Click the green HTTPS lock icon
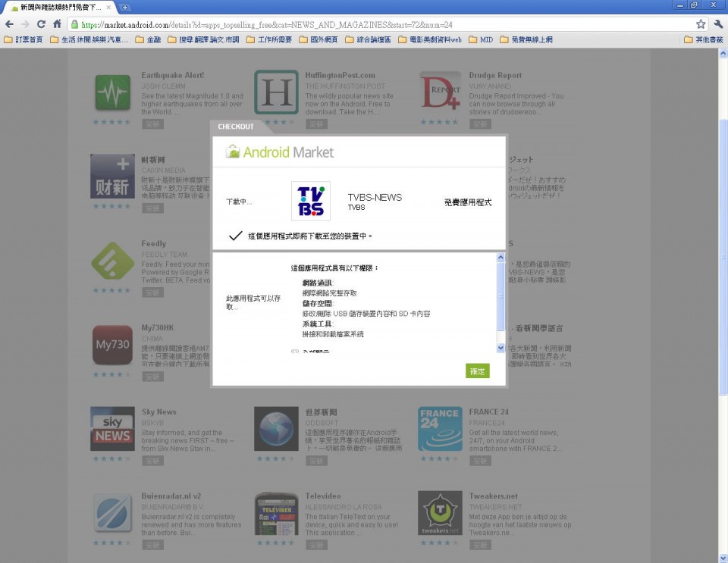 coord(74,24)
